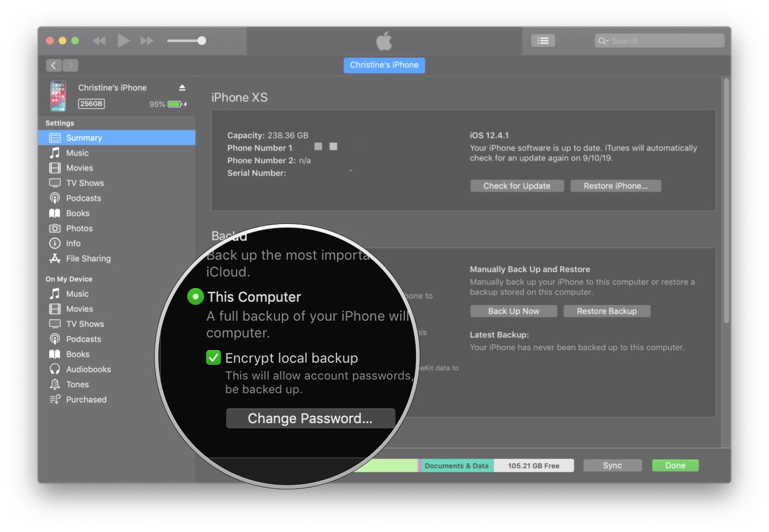Image resolution: width=769 pixels, height=532 pixels.
Task: Click the rewind playback icon
Action: click(x=99, y=41)
